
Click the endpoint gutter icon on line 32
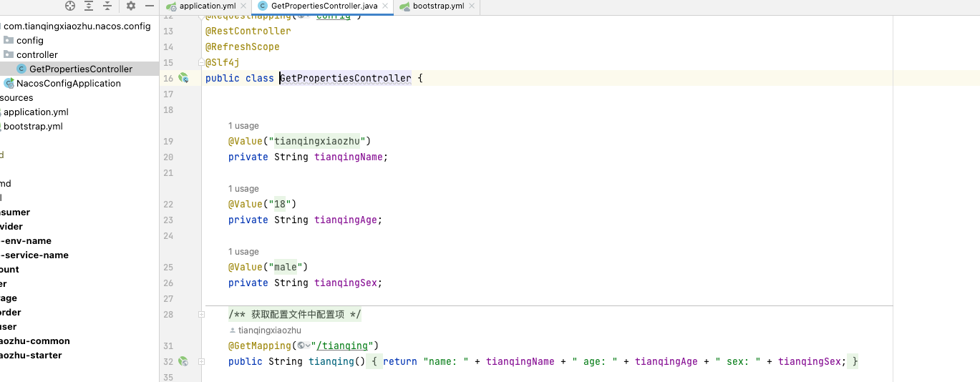[183, 361]
